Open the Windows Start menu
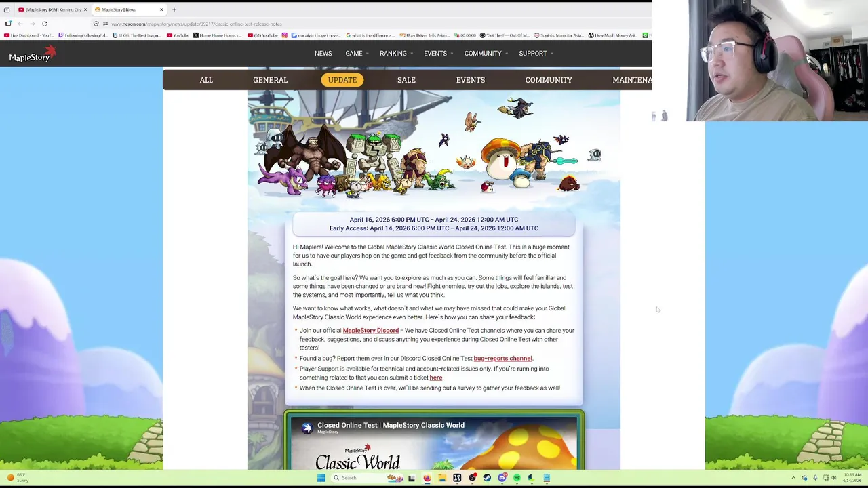The width and height of the screenshot is (868, 488). tap(321, 478)
